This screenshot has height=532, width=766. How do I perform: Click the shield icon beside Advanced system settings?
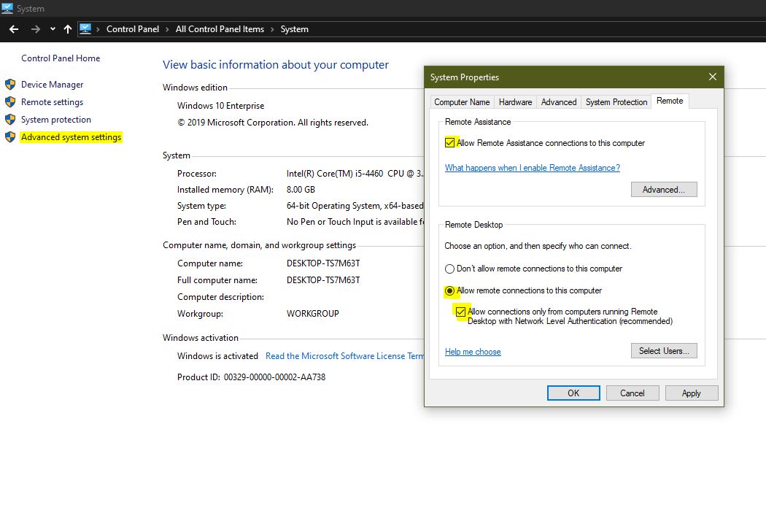(10, 137)
